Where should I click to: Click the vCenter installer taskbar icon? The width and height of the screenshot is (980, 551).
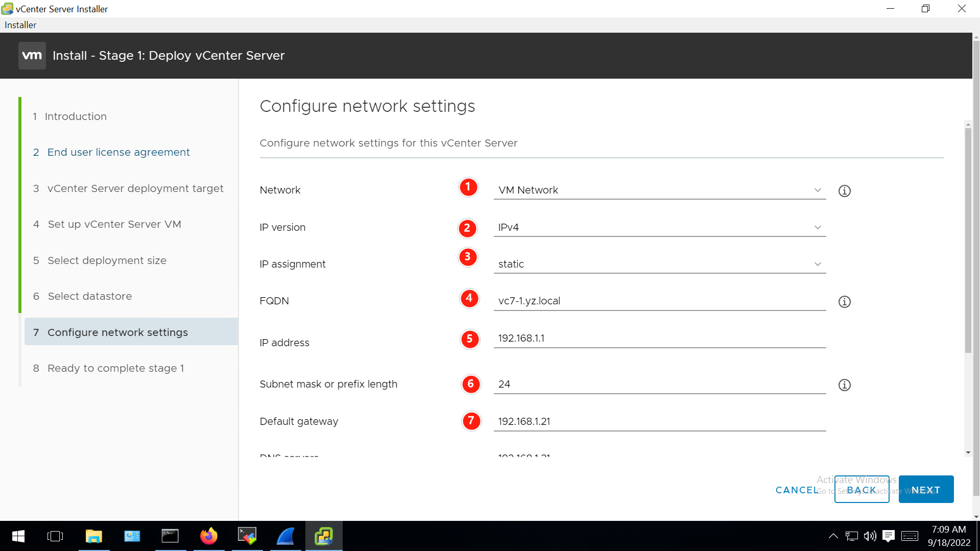pos(324,536)
